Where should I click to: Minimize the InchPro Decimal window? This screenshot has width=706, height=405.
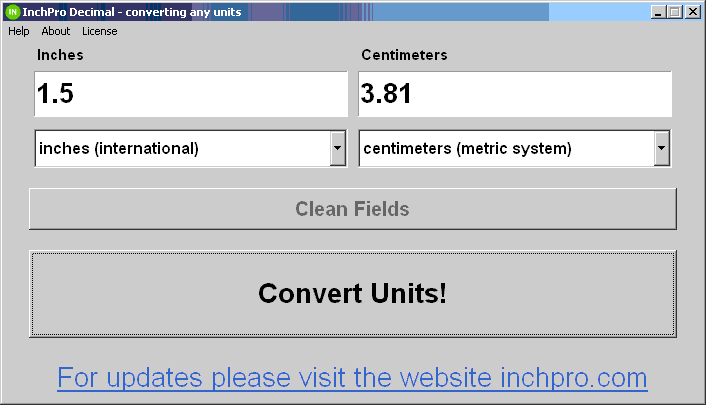[658, 12]
